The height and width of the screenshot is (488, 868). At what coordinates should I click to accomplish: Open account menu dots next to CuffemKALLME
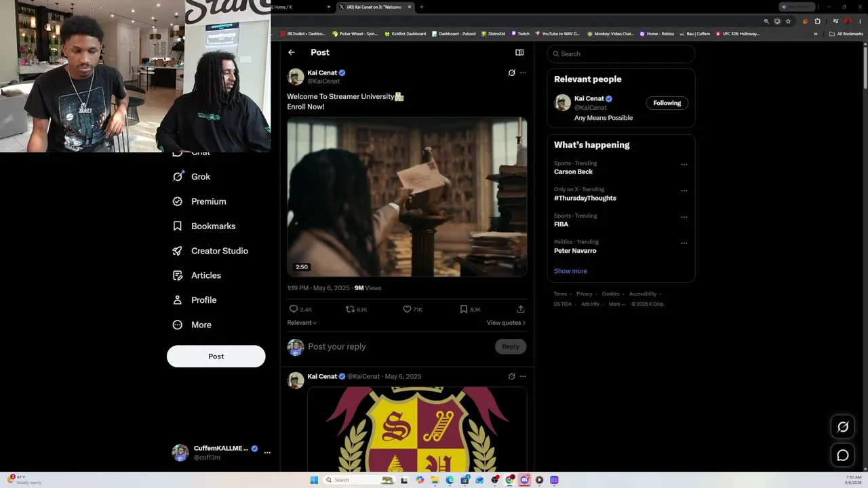267,452
